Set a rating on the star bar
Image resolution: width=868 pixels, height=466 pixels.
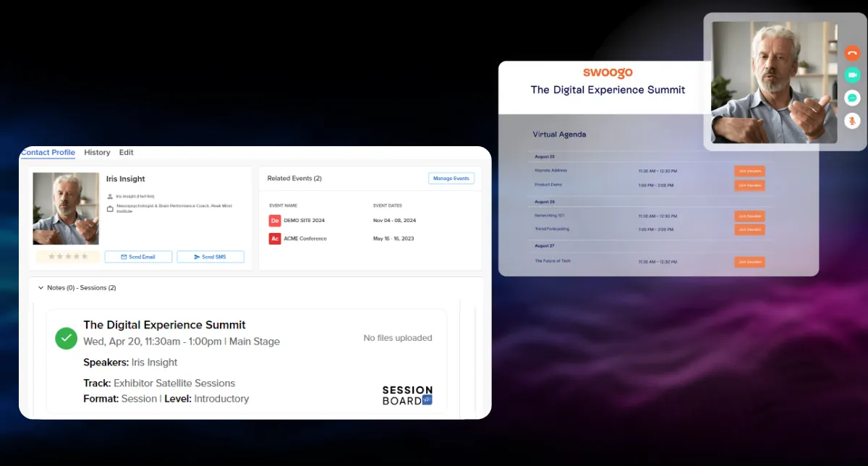(x=68, y=257)
